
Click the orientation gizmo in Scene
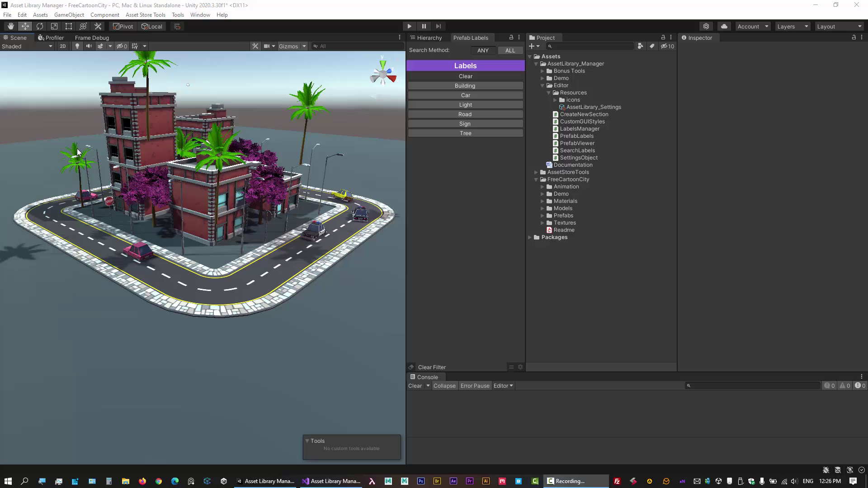coord(383,75)
